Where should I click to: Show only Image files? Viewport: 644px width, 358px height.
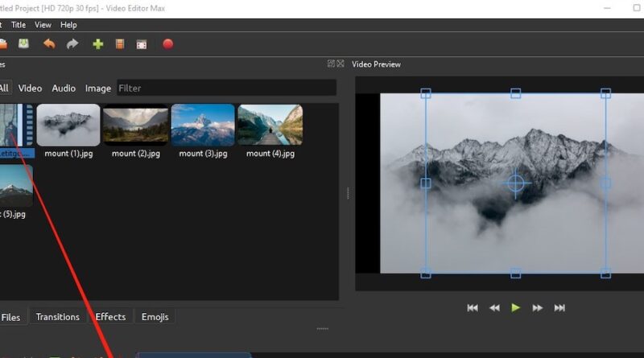pos(98,88)
